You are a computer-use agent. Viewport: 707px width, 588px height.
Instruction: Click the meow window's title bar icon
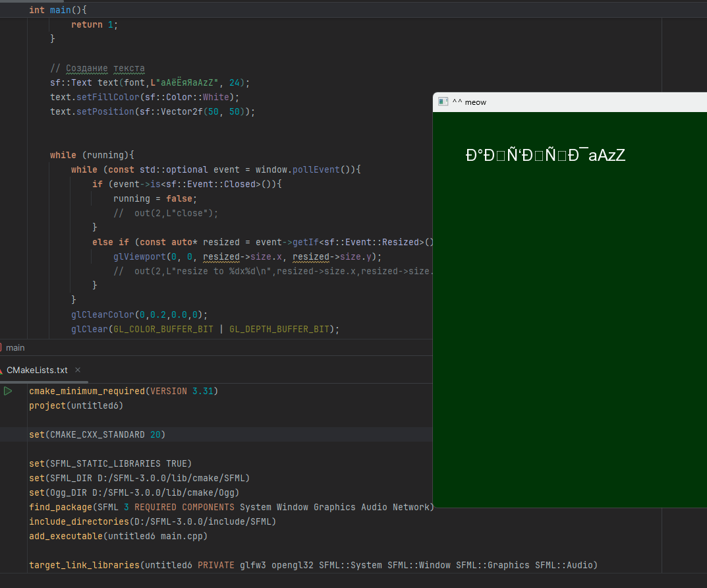443,102
